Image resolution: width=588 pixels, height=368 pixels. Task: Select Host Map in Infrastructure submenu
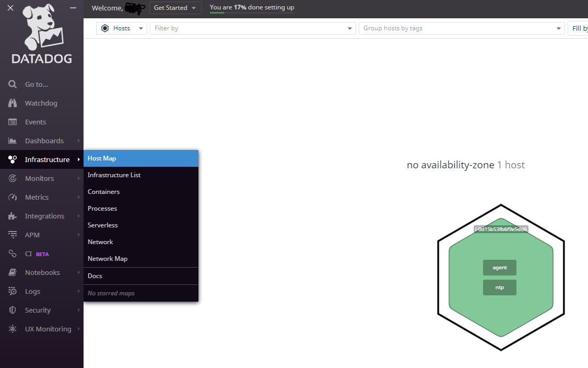coord(141,158)
